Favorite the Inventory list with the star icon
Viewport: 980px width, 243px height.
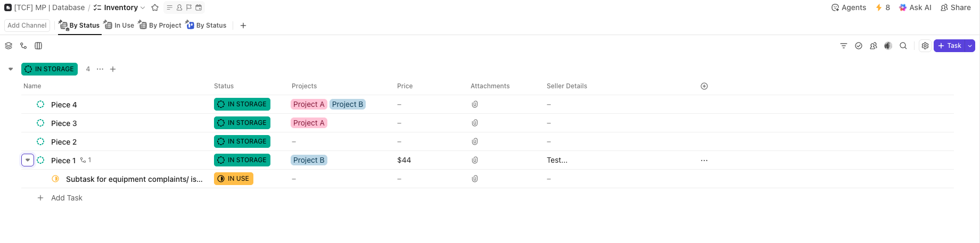(155, 7)
